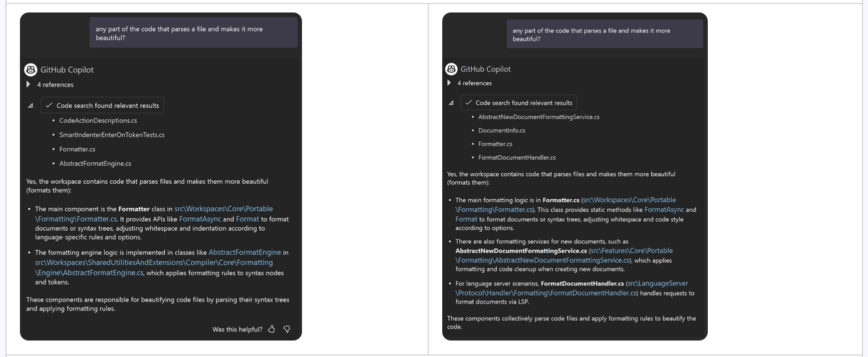Follow the FormatAsync link in left response
The image size is (868, 357).
tap(200, 219)
